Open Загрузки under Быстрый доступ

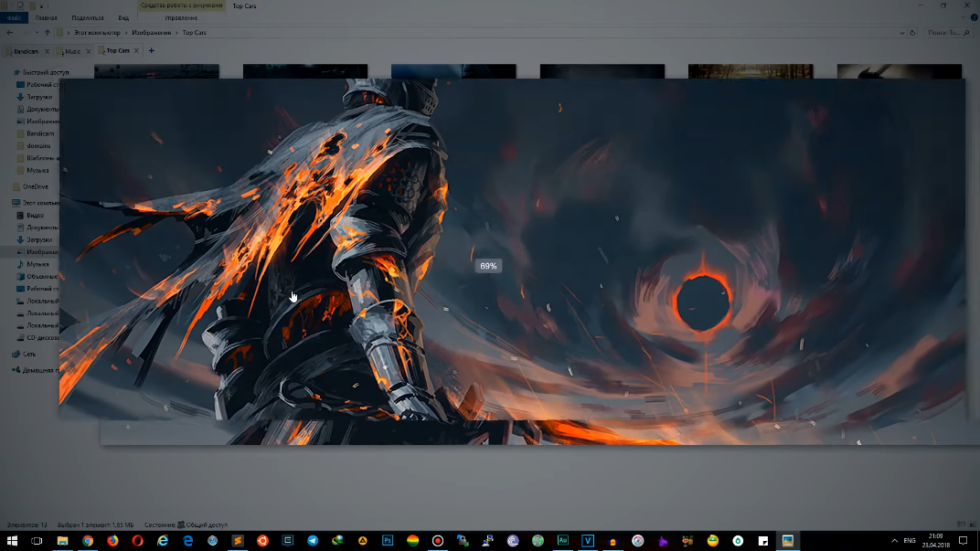tap(35, 97)
